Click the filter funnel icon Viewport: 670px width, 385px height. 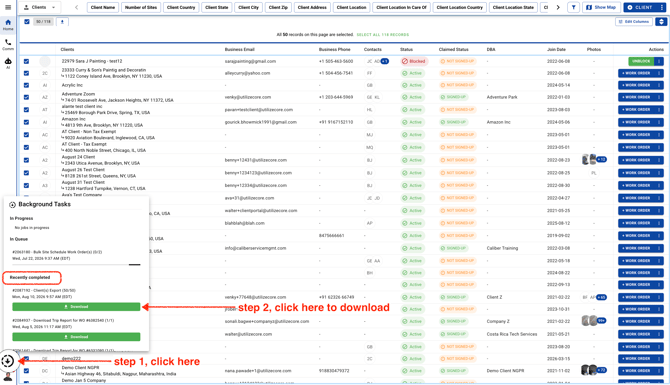tap(573, 7)
